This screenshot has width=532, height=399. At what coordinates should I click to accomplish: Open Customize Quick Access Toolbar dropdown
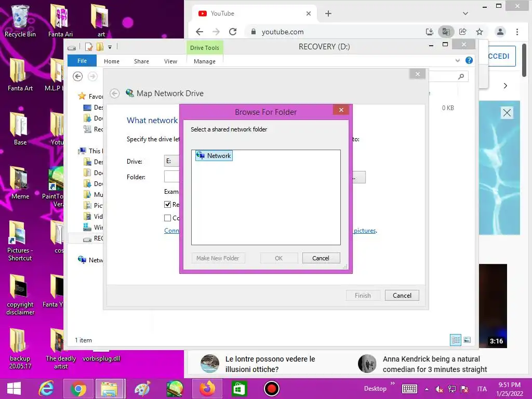pos(110,47)
